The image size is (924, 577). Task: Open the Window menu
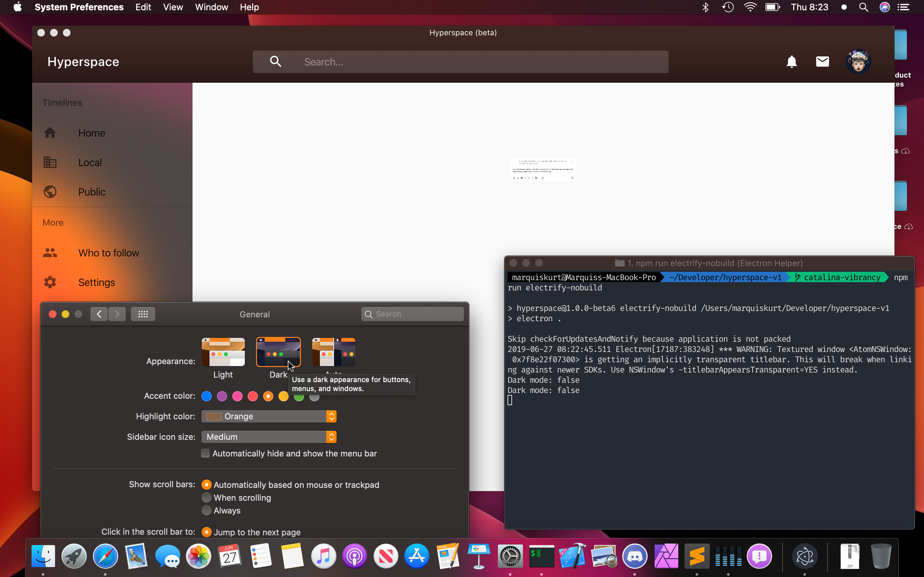(x=211, y=7)
